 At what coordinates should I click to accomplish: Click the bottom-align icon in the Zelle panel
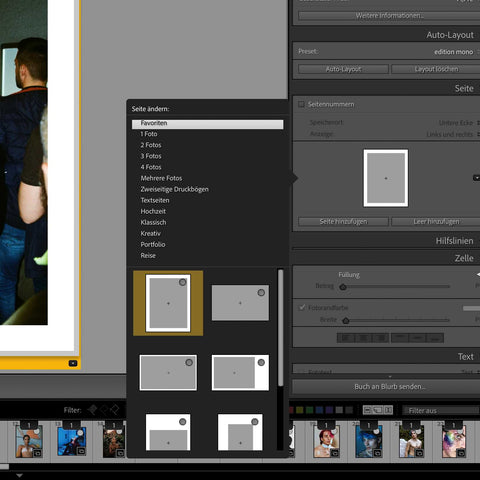pyautogui.click(x=435, y=338)
